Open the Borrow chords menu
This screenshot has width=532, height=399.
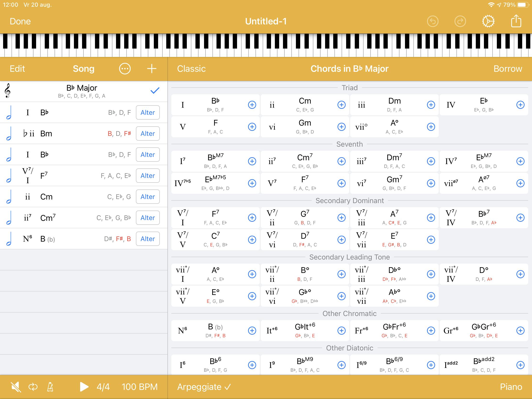pos(508,69)
